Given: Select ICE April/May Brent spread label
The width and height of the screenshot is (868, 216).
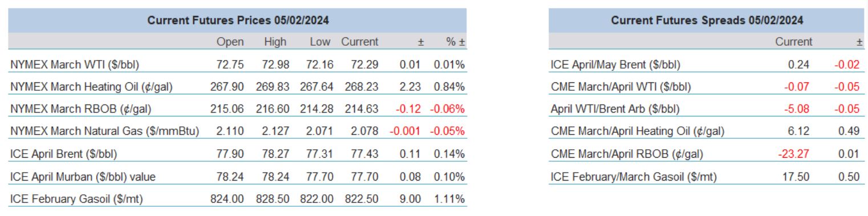Looking at the screenshot, I should 615,65.
